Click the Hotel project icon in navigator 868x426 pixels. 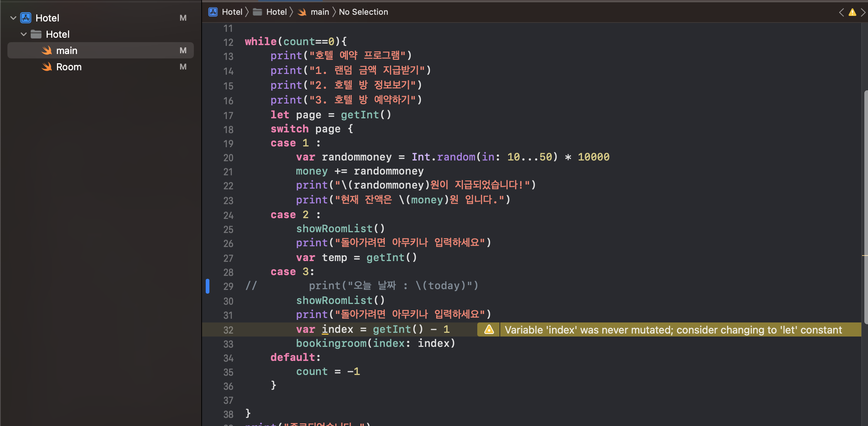[x=26, y=18]
